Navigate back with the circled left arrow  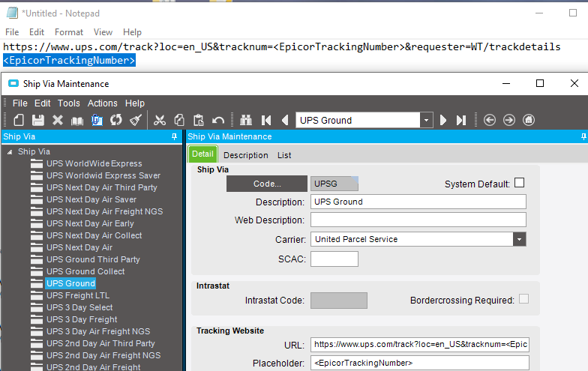point(489,120)
